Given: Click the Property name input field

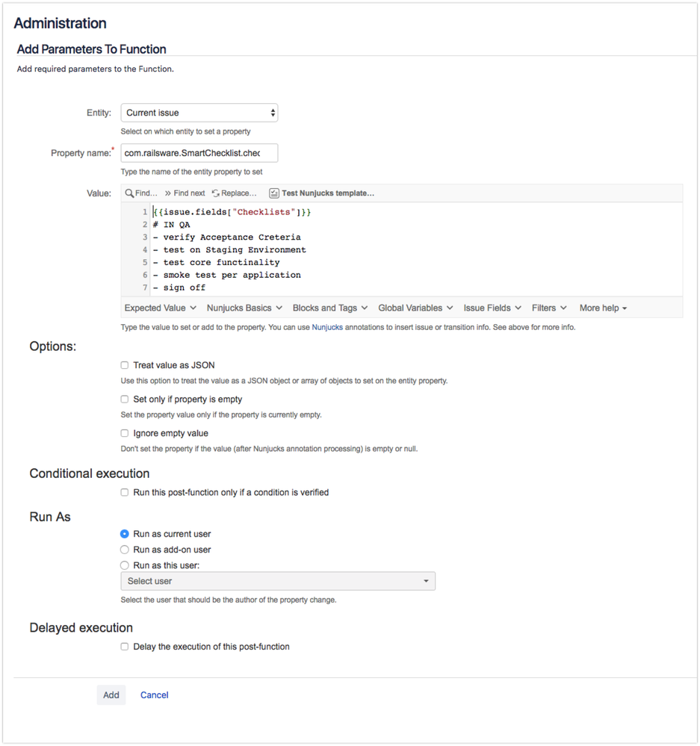Looking at the screenshot, I should point(199,153).
